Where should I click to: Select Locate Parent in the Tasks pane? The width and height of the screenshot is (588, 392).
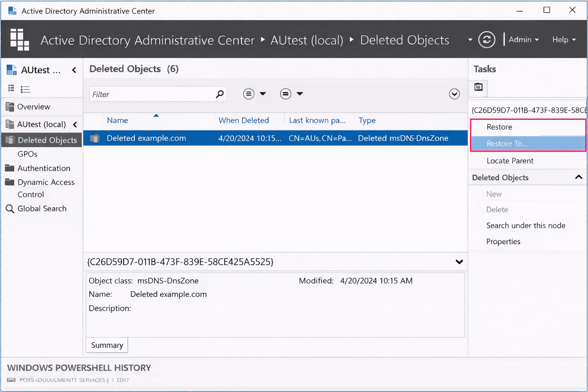click(510, 160)
